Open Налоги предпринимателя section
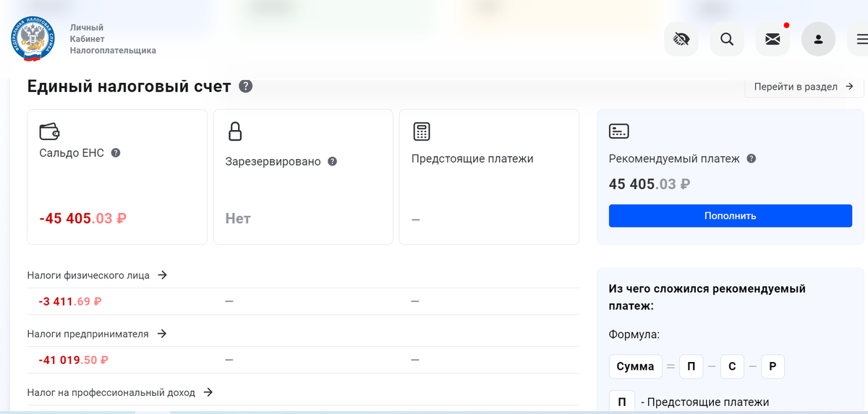 coord(97,334)
